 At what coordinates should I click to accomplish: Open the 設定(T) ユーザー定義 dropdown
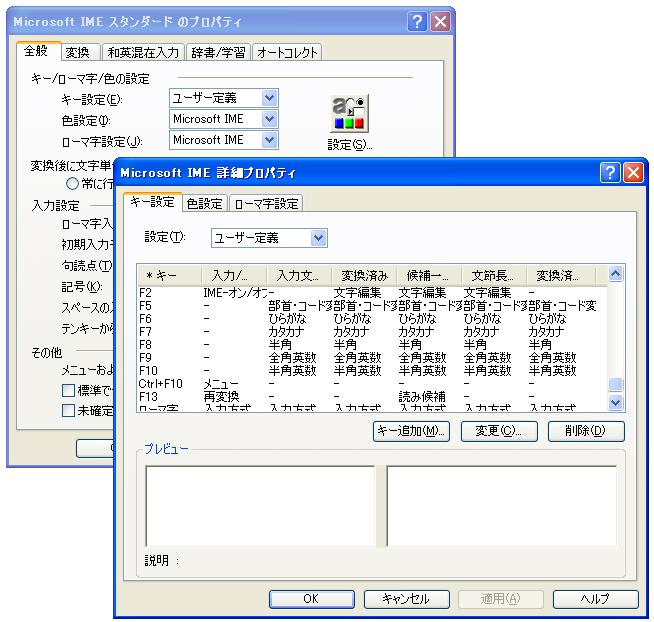click(318, 238)
